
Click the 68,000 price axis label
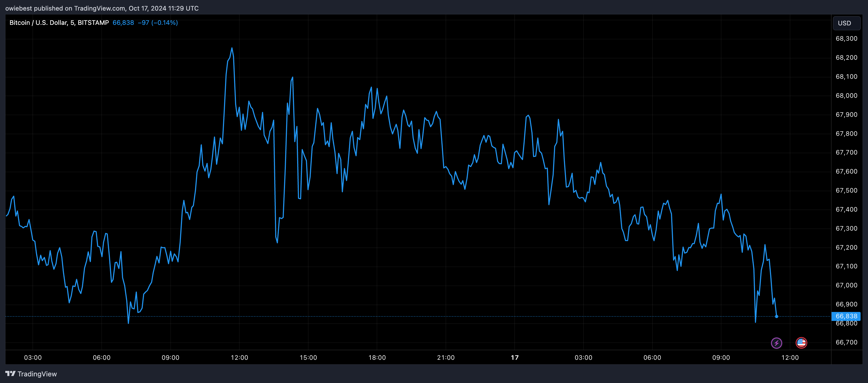[x=846, y=96]
